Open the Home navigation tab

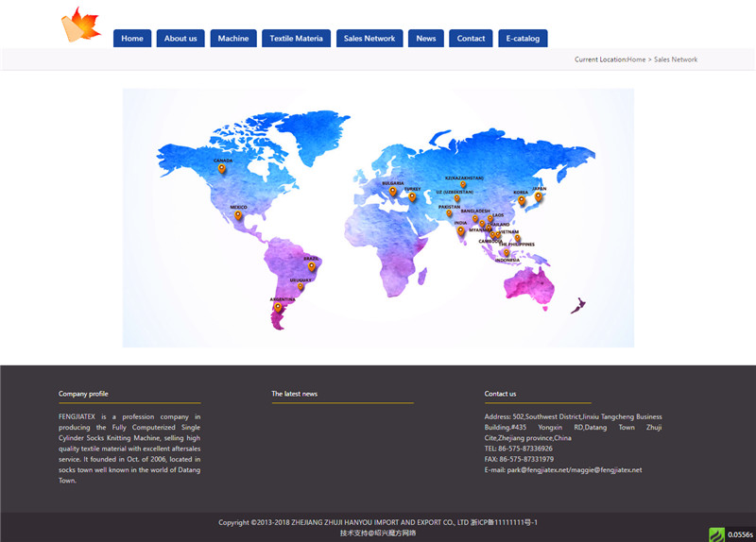[132, 39]
